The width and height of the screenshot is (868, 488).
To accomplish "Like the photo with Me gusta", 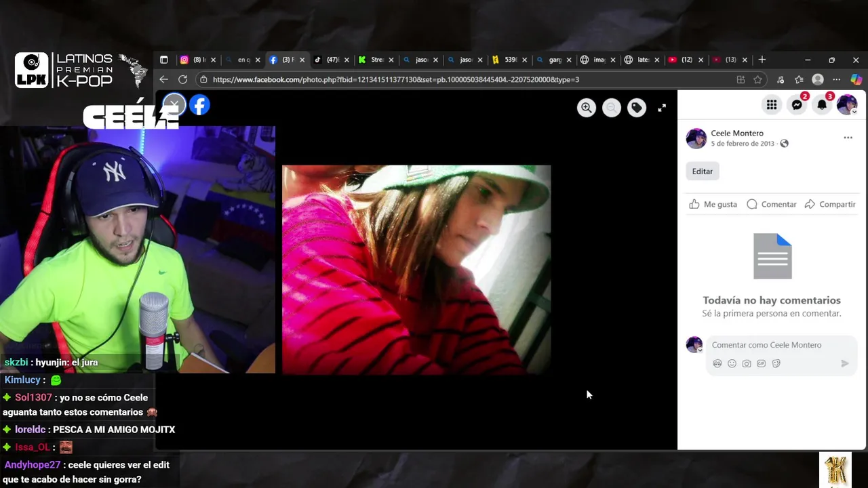I will coord(713,204).
